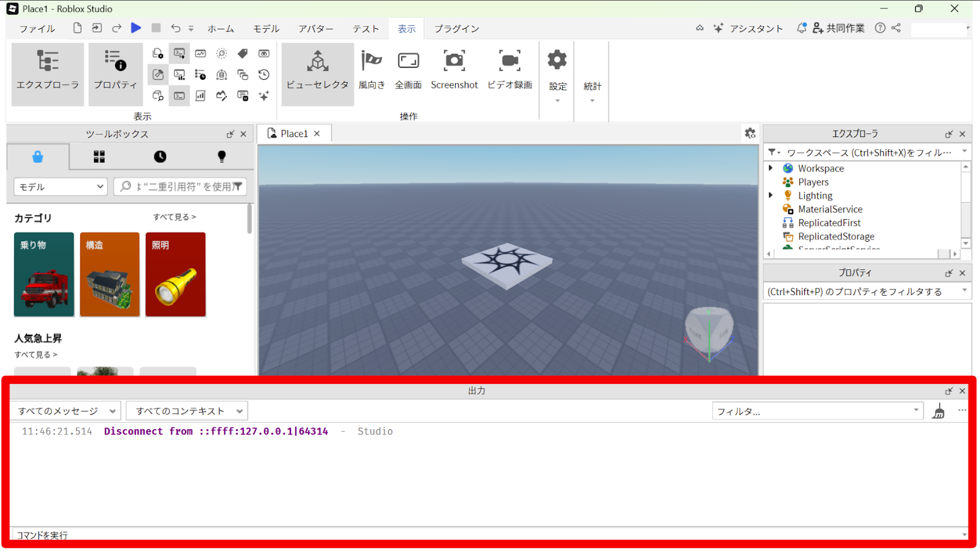Click the 風向き wind direction icon

point(371,61)
